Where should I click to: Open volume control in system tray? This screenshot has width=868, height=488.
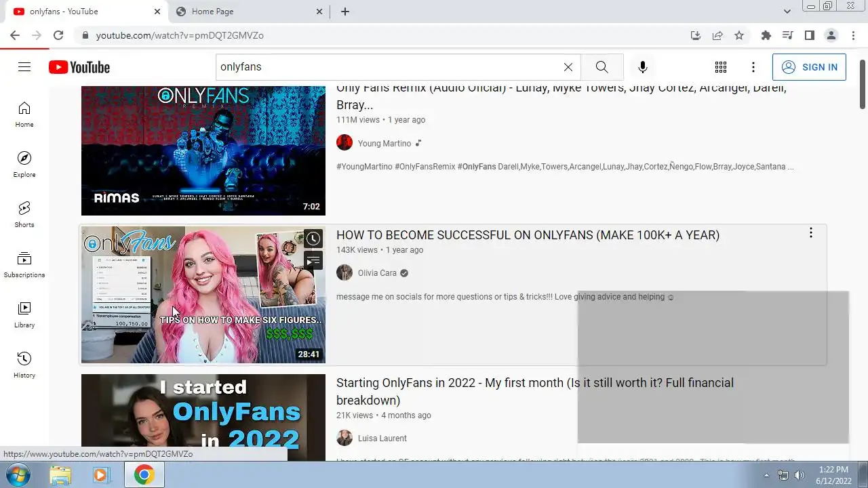[800, 475]
